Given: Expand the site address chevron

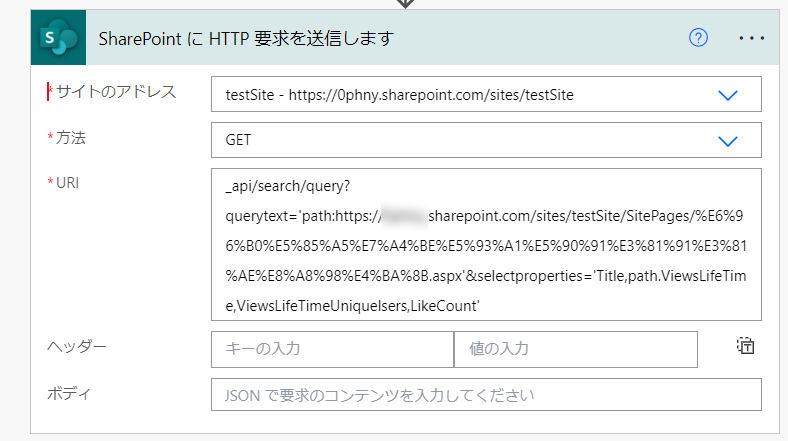Looking at the screenshot, I should 728,95.
